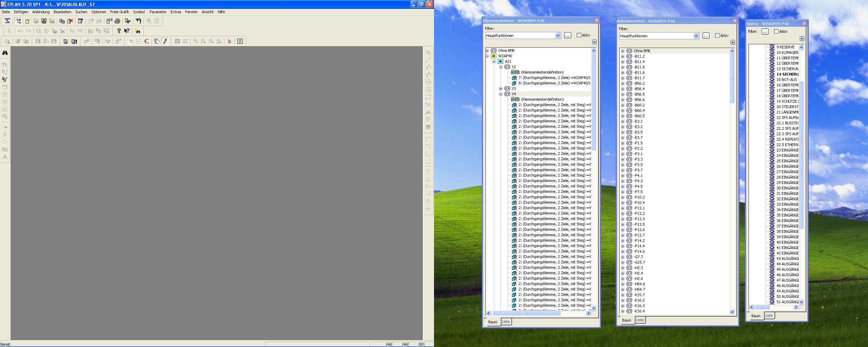
Task: Select 9 RESERVE page in the Seiten panel
Action: (x=785, y=47)
